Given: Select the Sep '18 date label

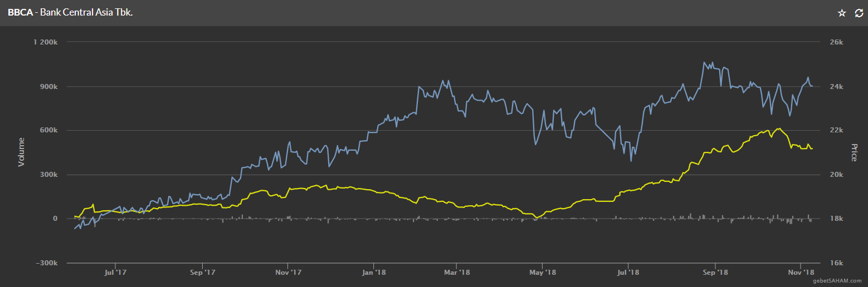Looking at the screenshot, I should click(x=715, y=272).
